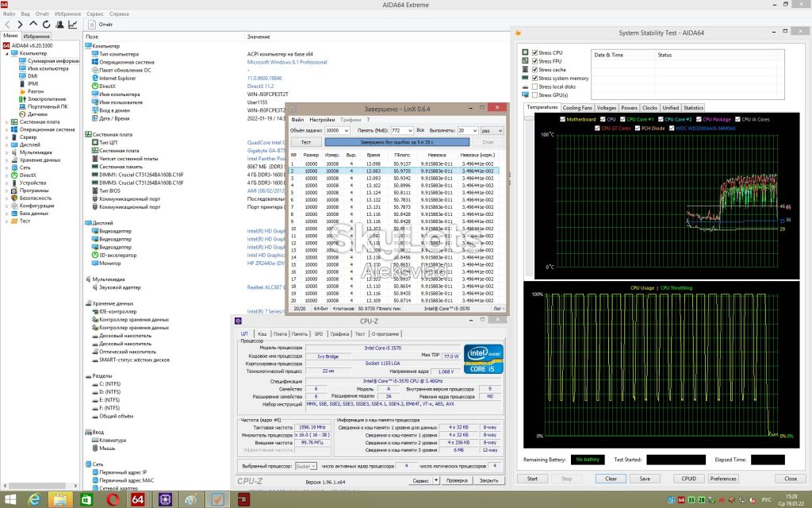Switch to the Statistics tab

693,108
